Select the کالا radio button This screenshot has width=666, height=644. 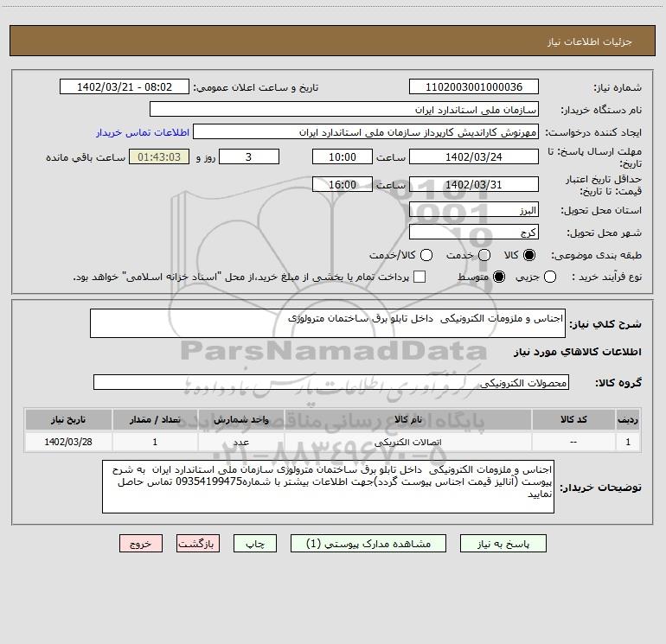pyautogui.click(x=529, y=255)
